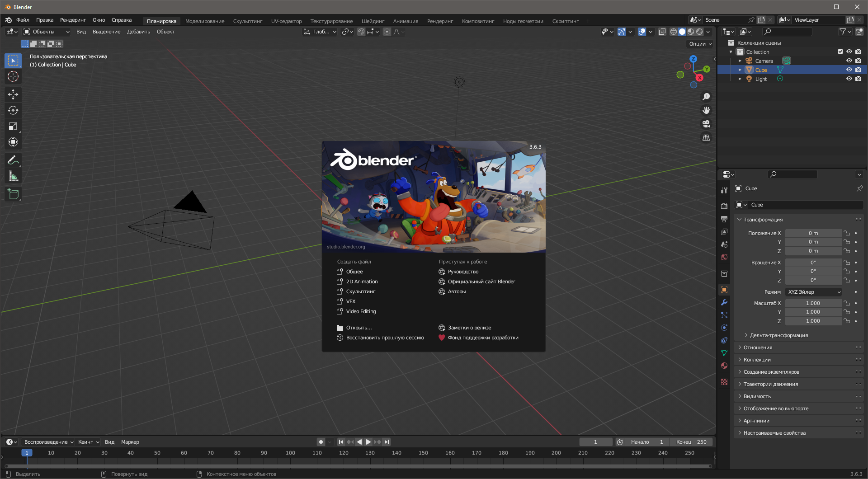Activate the Scale tool
Viewport: 868px width, 479px height.
(x=13, y=126)
